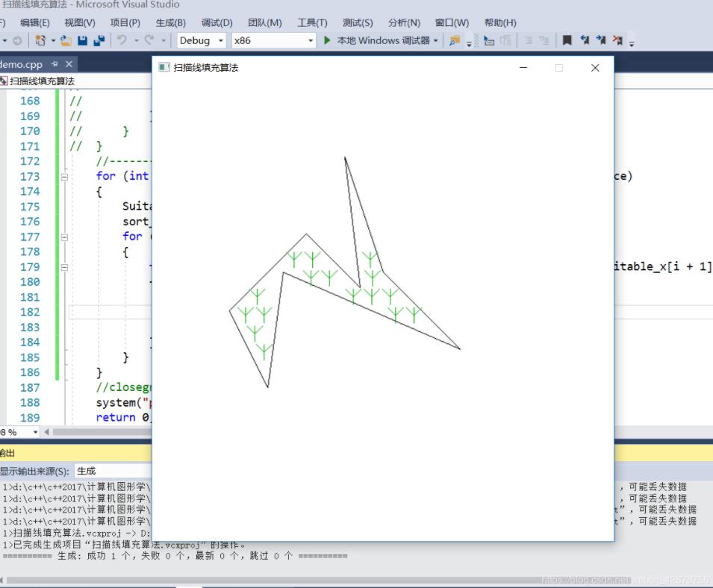Collapse the code block at line 177
713x588 pixels.
click(64, 237)
